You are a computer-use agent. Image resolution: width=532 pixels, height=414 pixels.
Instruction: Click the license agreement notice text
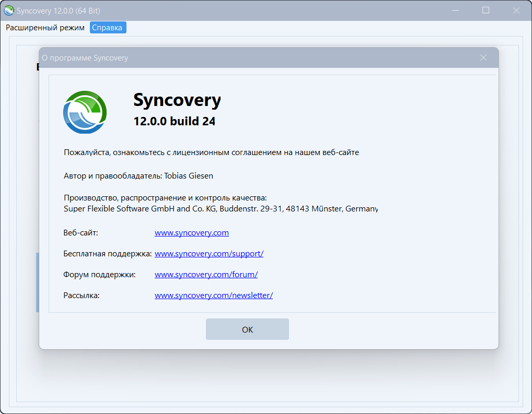coord(211,152)
